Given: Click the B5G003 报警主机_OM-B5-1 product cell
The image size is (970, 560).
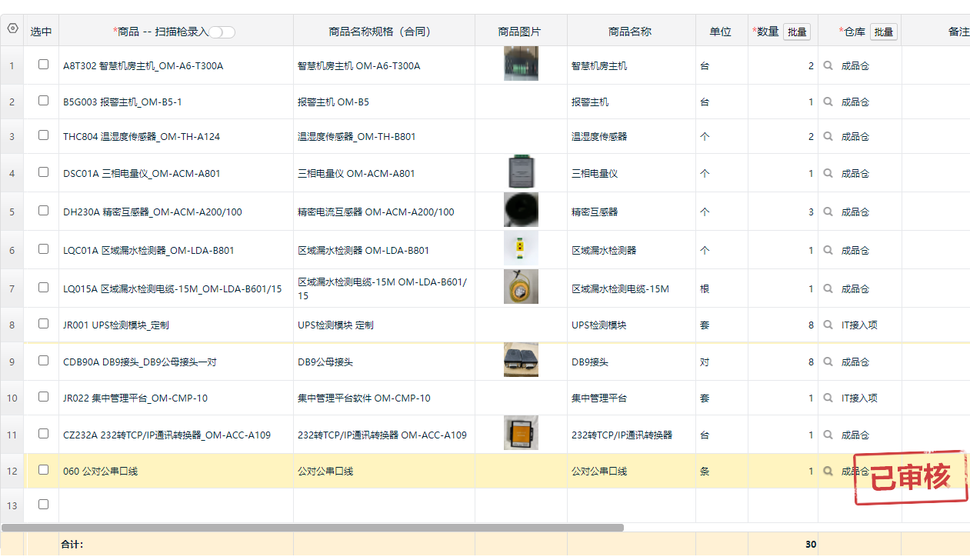Looking at the screenshot, I should point(175,102).
